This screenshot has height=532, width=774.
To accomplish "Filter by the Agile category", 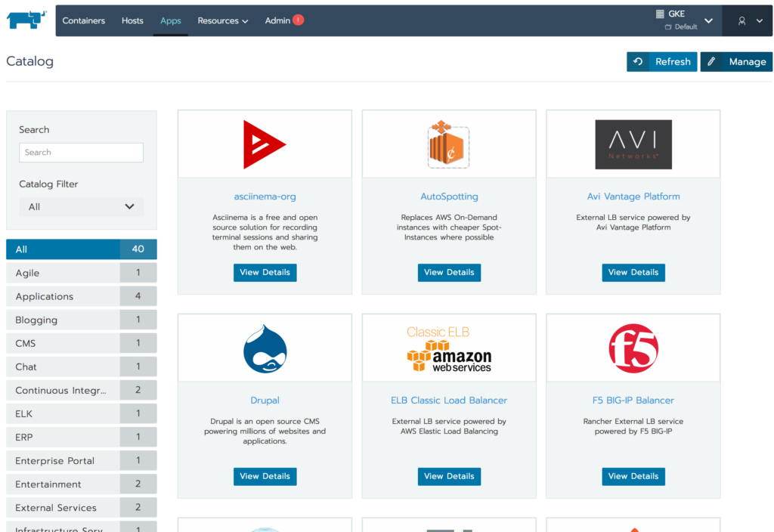I will tap(82, 273).
